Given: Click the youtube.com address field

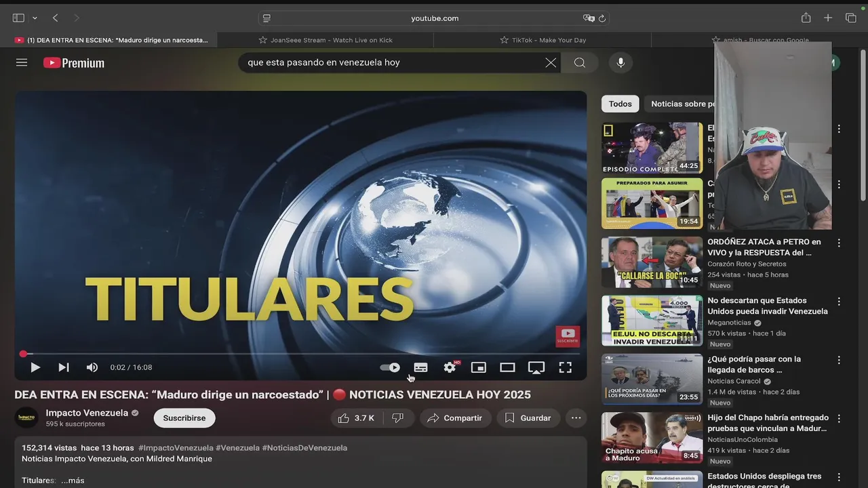Looking at the screenshot, I should tap(434, 18).
